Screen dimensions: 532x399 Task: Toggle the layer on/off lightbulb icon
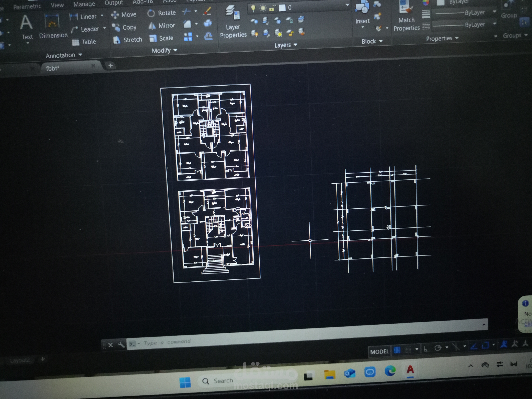pos(253,8)
